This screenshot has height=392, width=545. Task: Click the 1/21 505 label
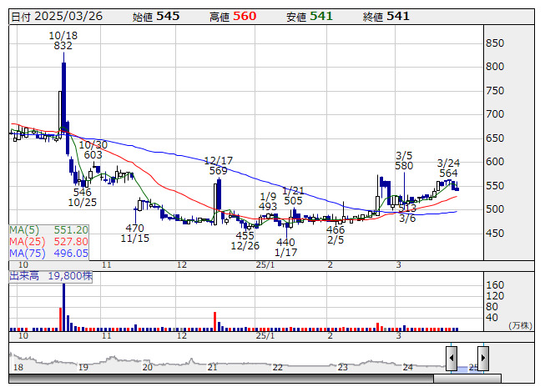[293, 195]
